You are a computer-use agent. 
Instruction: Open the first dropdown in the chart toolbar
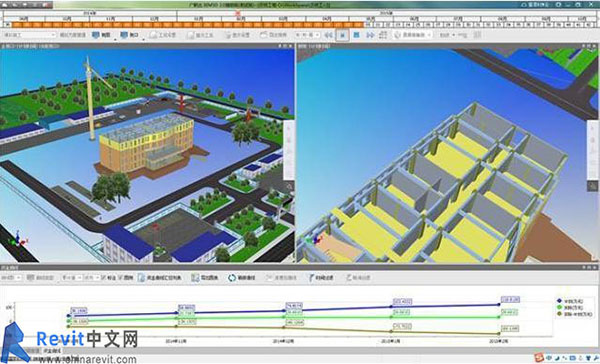click(x=11, y=278)
